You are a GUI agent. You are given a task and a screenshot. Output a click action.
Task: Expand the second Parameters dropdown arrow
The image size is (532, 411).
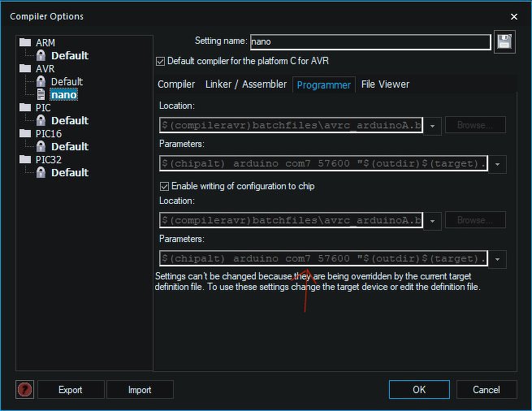coord(497,259)
